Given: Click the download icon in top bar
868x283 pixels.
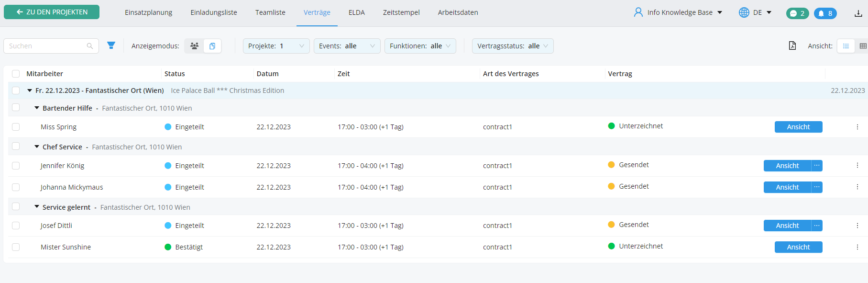Looking at the screenshot, I should click(858, 13).
